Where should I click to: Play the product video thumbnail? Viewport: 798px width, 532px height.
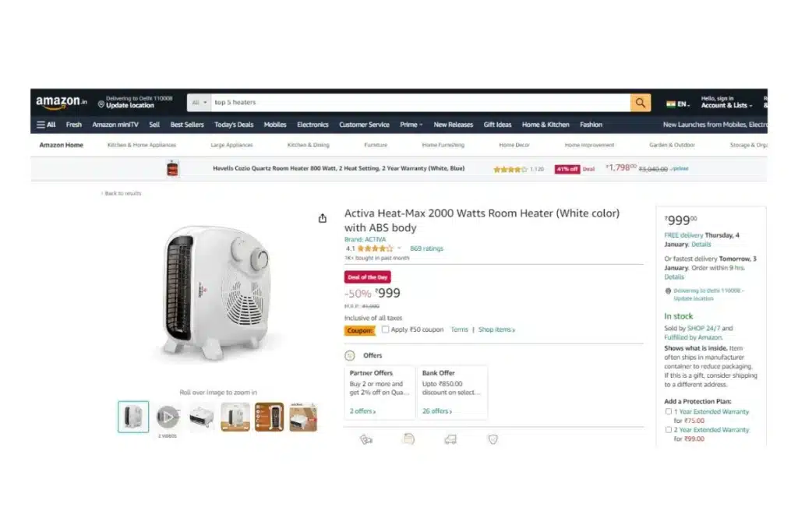pos(168,417)
